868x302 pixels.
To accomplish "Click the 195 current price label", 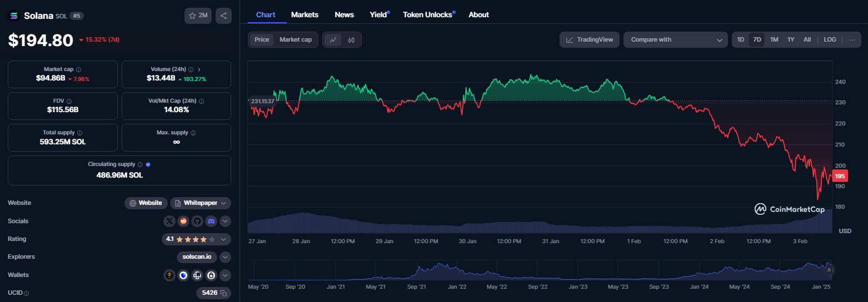I will click(x=840, y=176).
